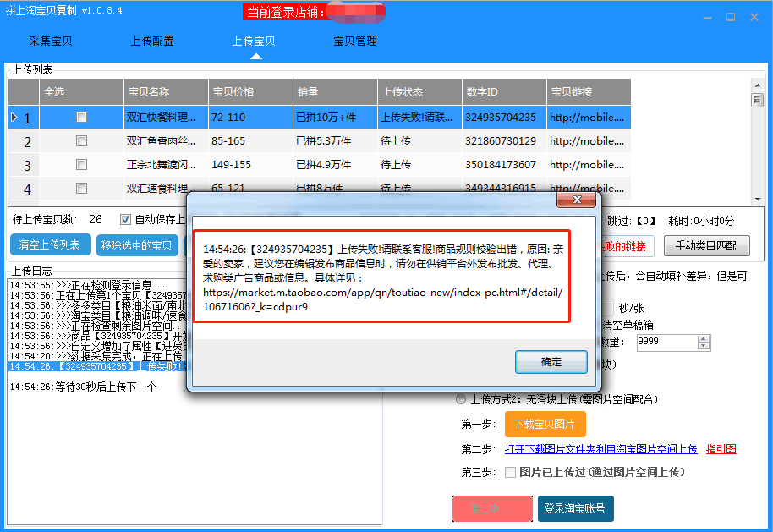The image size is (773, 532).
Task: Toggle the 自动保存 checkbox
Action: tap(126, 219)
